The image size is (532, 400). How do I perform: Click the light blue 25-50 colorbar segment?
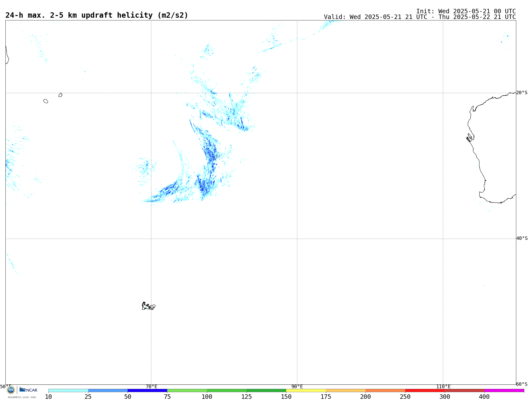click(x=108, y=391)
